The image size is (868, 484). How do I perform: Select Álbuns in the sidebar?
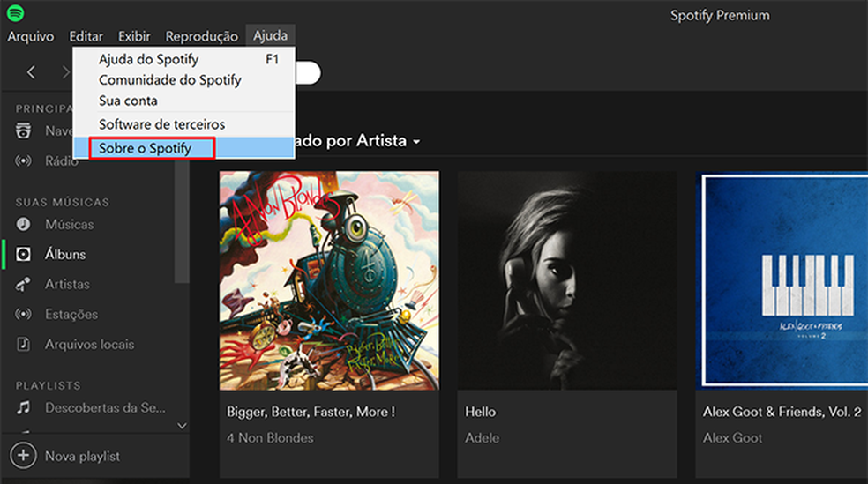click(65, 255)
